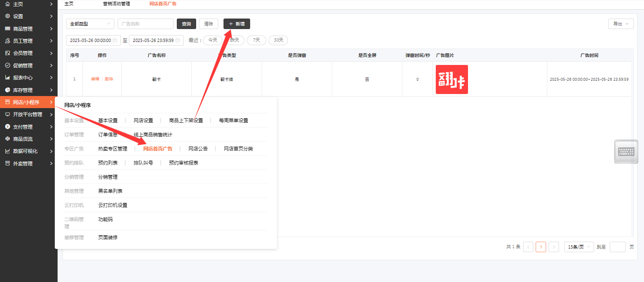Screen dimensions: 644x282
Task: Click the 编辑 link in row 1
Action: point(95,79)
